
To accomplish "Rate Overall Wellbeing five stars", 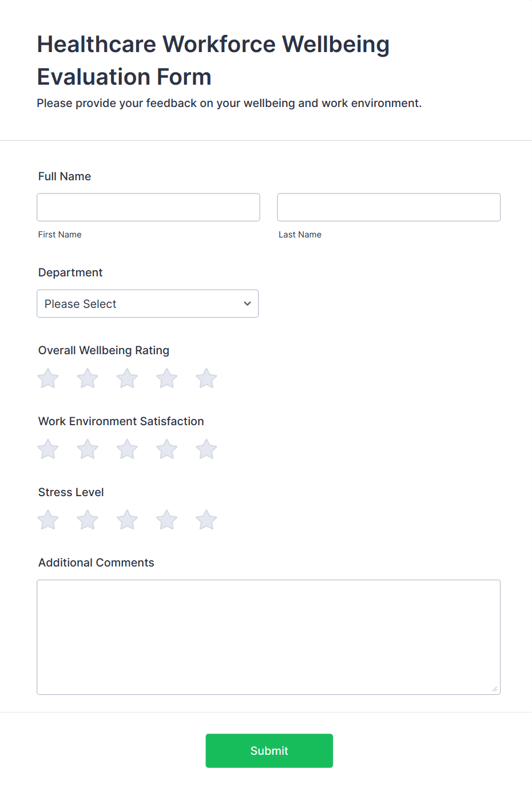I will tap(206, 378).
